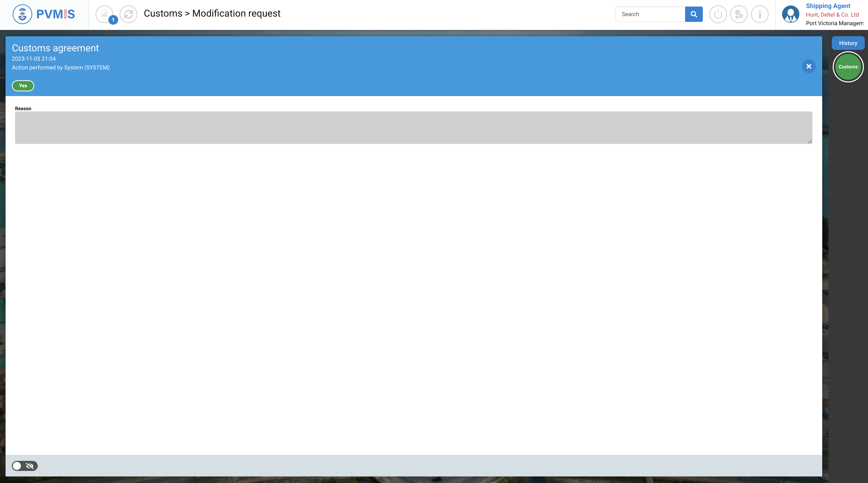
Task: Click the Customs > Modification request breadcrumb
Action: 212,14
